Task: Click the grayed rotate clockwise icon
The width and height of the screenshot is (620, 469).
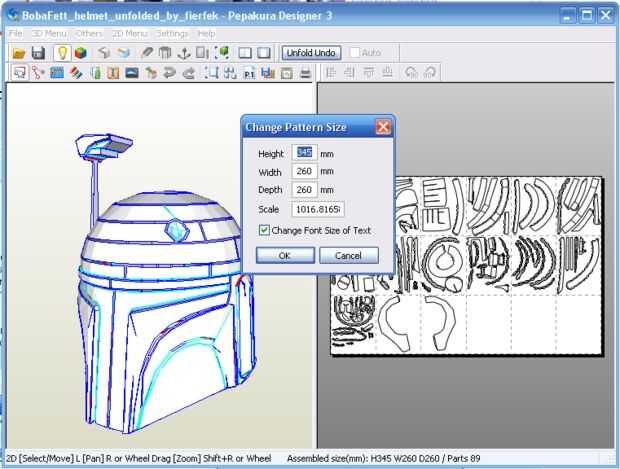Action: coord(430,72)
